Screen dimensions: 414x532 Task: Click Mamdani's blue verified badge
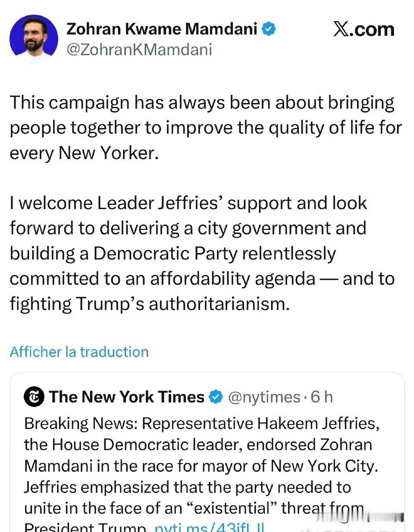click(270, 29)
